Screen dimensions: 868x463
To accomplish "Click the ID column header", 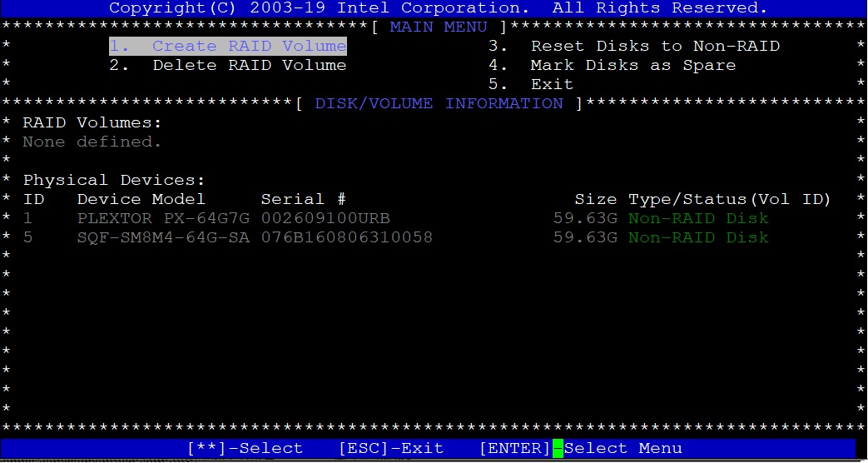I will click(33, 199).
